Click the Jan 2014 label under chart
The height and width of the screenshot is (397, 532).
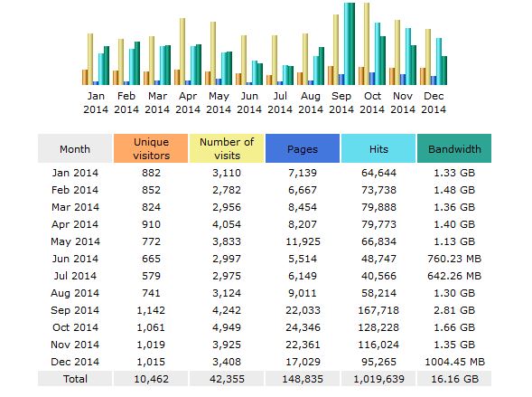[x=96, y=102]
